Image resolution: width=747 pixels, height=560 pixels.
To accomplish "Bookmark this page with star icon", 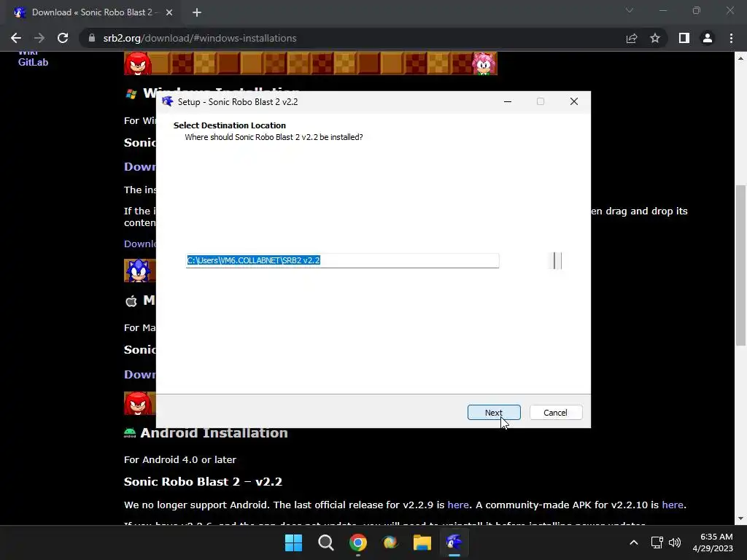I will coord(655,38).
